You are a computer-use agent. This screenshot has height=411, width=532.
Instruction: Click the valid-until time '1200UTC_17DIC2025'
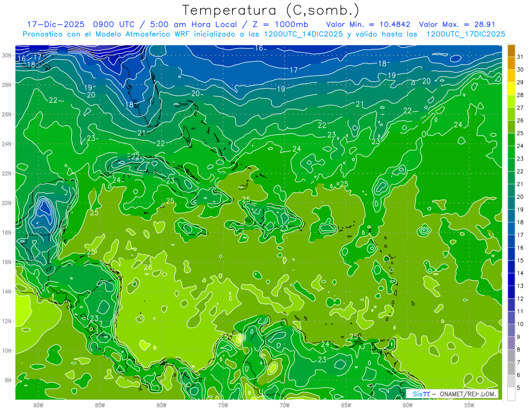click(466, 34)
